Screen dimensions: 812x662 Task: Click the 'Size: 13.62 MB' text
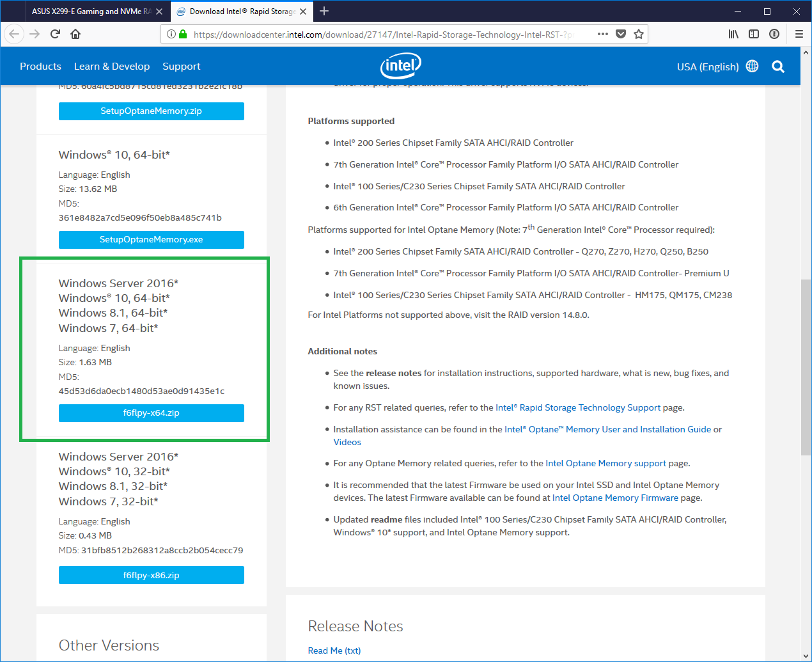[x=88, y=189]
